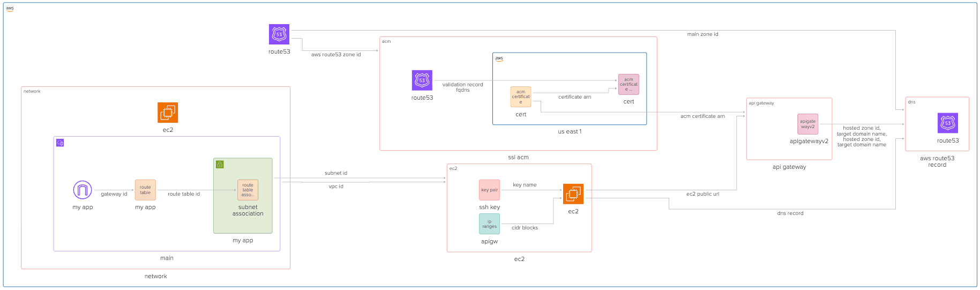
Task: Select the orange ec2 icon in the network module
Action: pyautogui.click(x=168, y=113)
